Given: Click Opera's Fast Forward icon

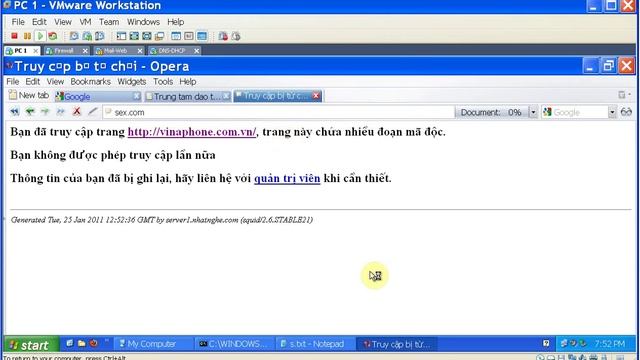Looking at the screenshot, I should coord(60,111).
